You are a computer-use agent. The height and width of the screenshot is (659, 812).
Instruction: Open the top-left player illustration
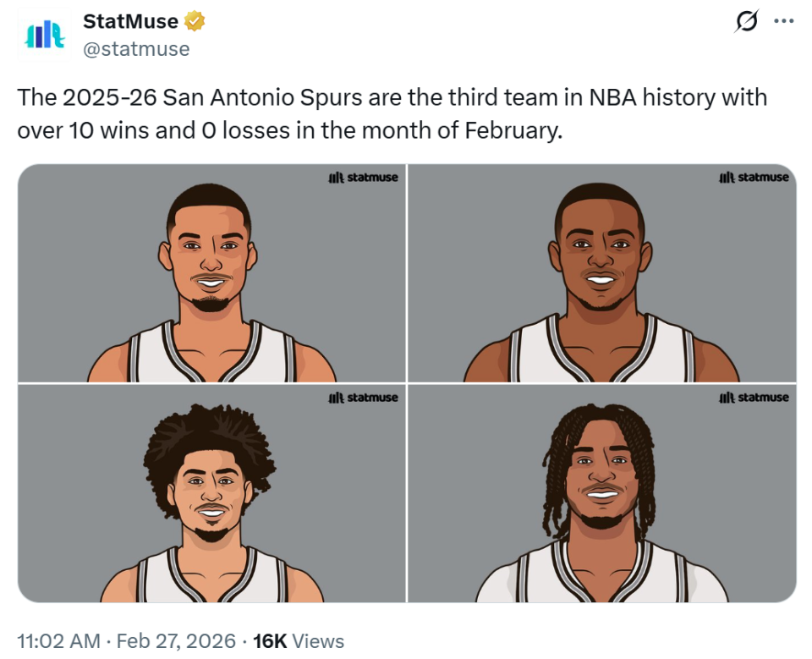point(211,273)
